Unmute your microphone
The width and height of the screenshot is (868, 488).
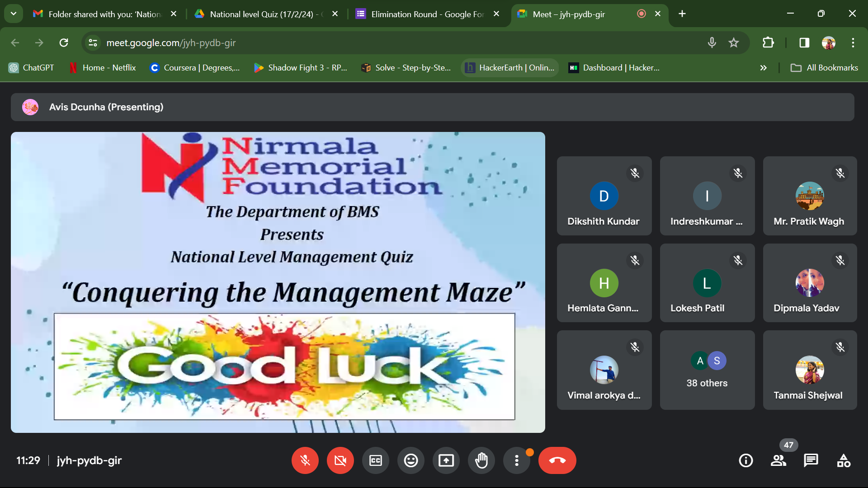[305, 460]
